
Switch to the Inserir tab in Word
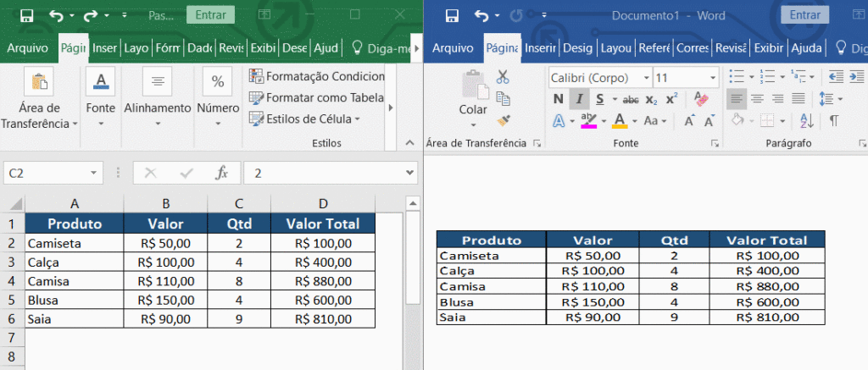[x=540, y=48]
